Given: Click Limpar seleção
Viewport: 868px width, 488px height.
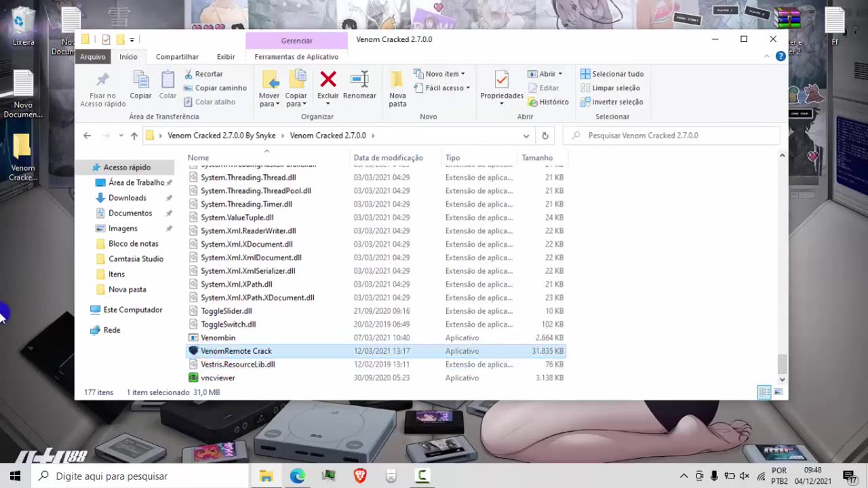Looking at the screenshot, I should click(610, 88).
